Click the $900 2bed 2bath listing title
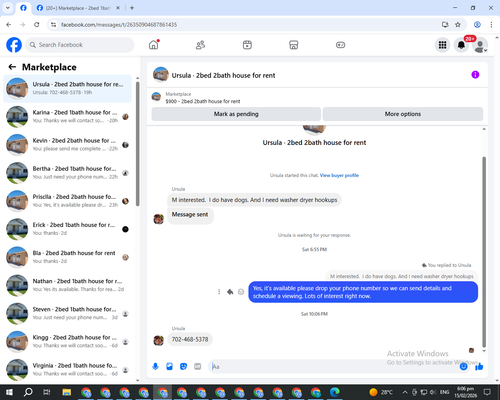 click(203, 101)
